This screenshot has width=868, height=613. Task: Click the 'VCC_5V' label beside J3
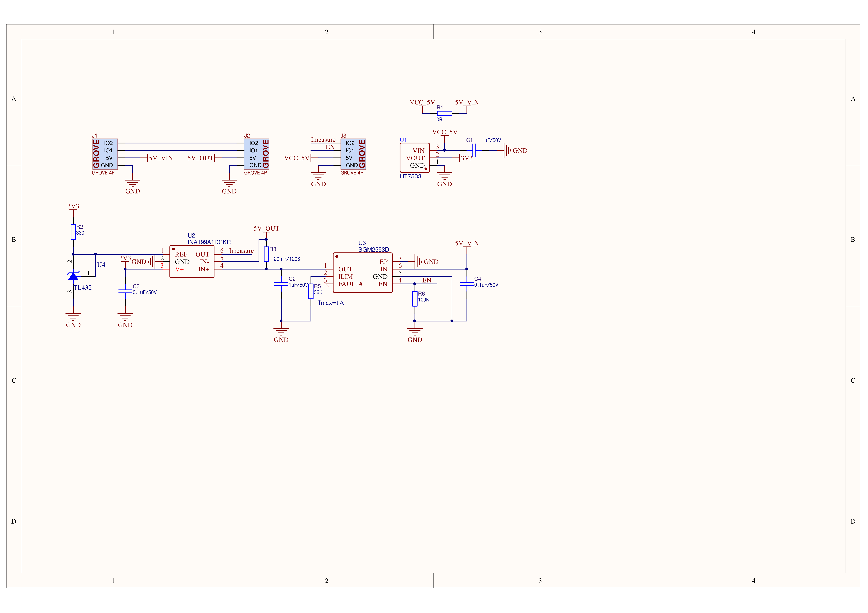(297, 158)
